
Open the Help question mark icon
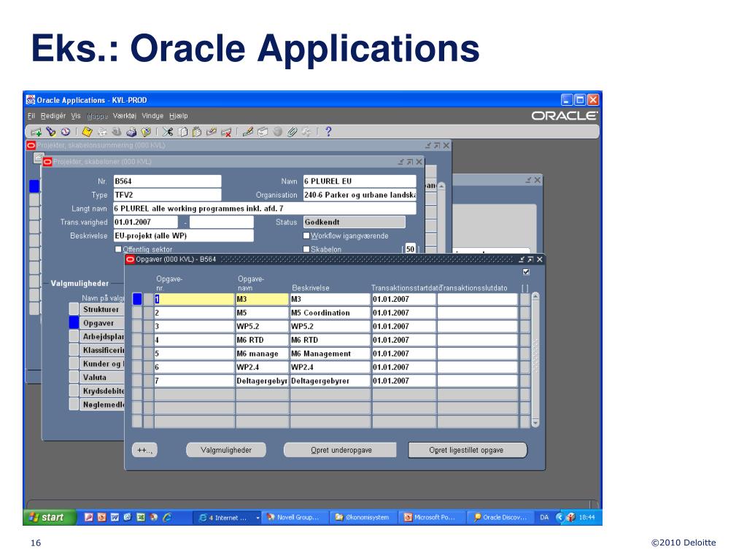(x=328, y=131)
